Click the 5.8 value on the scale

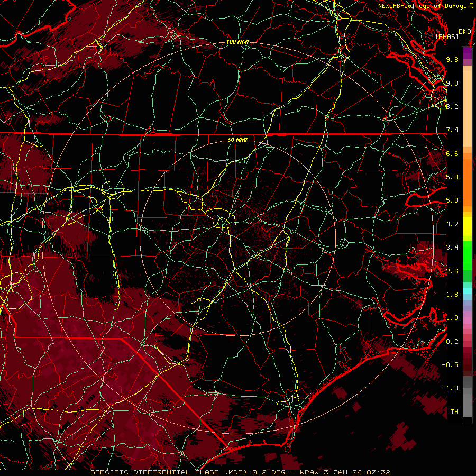coord(452,177)
